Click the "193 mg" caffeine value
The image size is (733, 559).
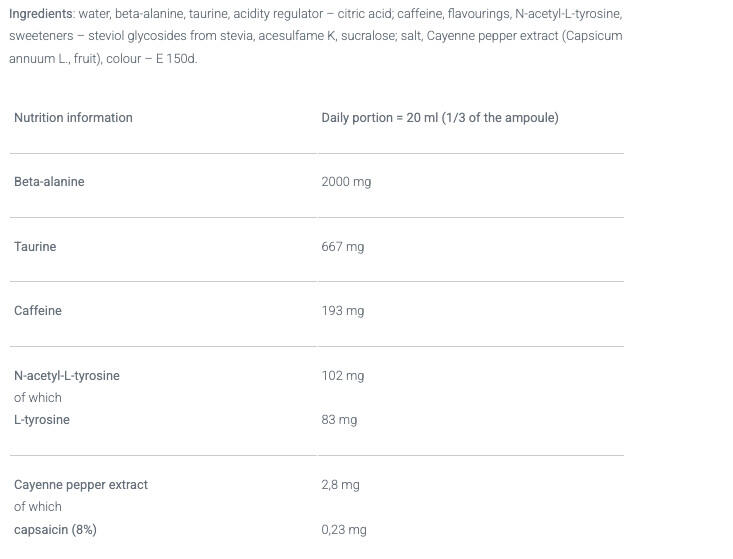(x=343, y=311)
